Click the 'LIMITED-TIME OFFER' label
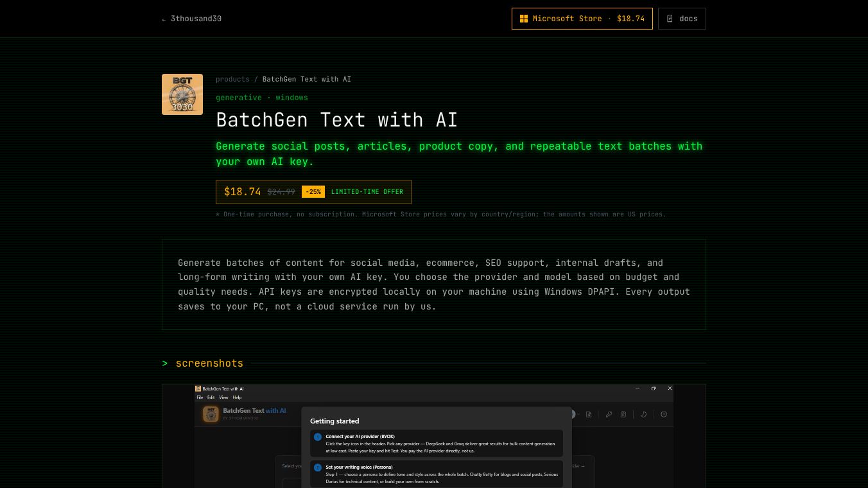 tap(367, 192)
